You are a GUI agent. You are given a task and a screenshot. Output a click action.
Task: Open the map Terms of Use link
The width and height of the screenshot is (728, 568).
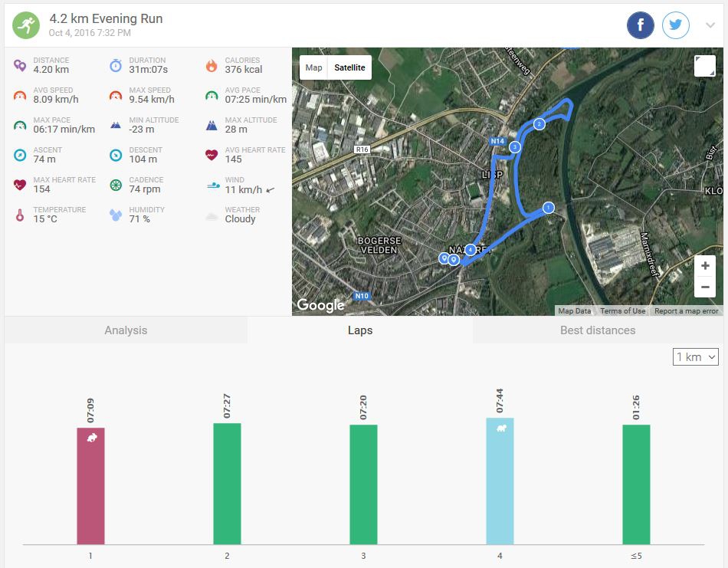pyautogui.click(x=622, y=311)
